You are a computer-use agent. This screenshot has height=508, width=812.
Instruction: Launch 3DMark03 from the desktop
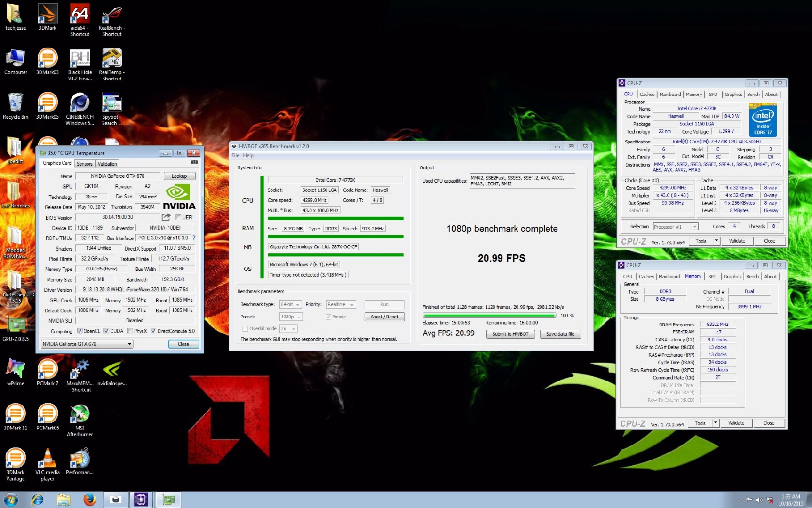pos(48,62)
